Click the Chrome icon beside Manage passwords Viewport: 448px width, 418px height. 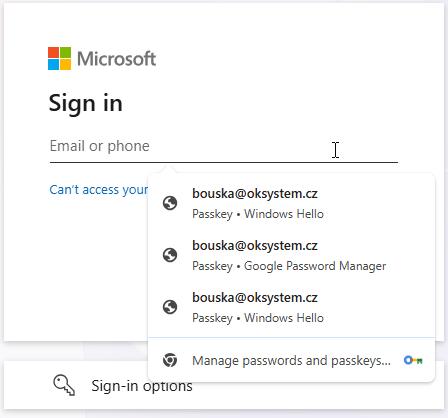pos(170,360)
